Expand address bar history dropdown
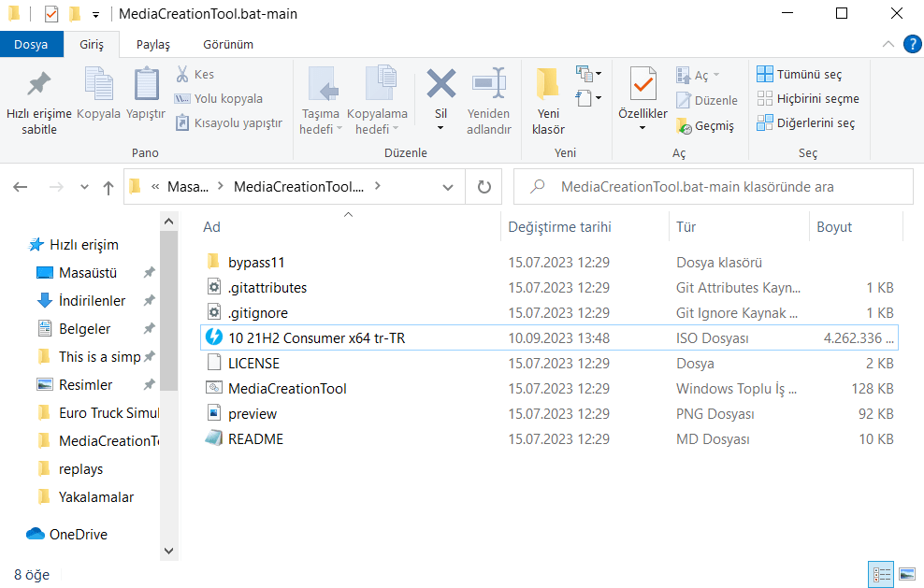The height and width of the screenshot is (588, 924). pyautogui.click(x=448, y=187)
